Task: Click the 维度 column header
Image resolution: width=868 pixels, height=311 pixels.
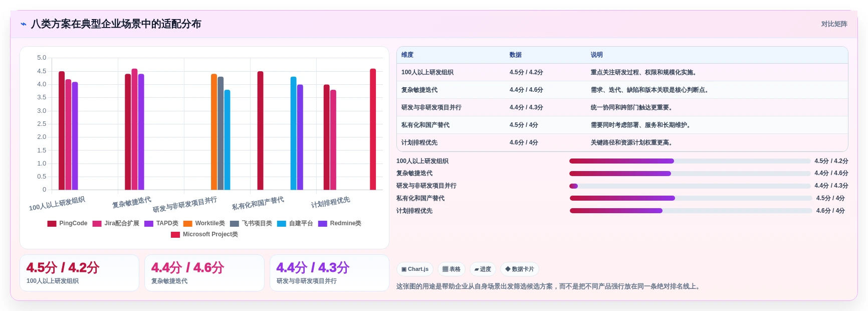Action: click(x=407, y=55)
